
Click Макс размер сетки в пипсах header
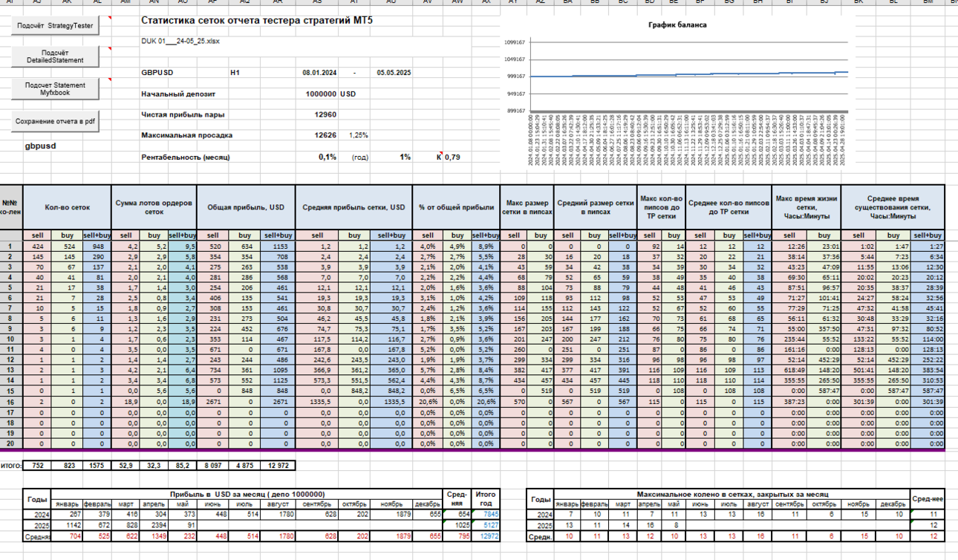pyautogui.click(x=527, y=207)
